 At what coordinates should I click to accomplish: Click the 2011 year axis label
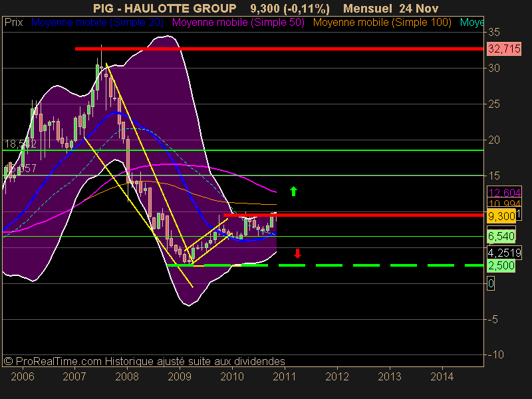coord(285,376)
